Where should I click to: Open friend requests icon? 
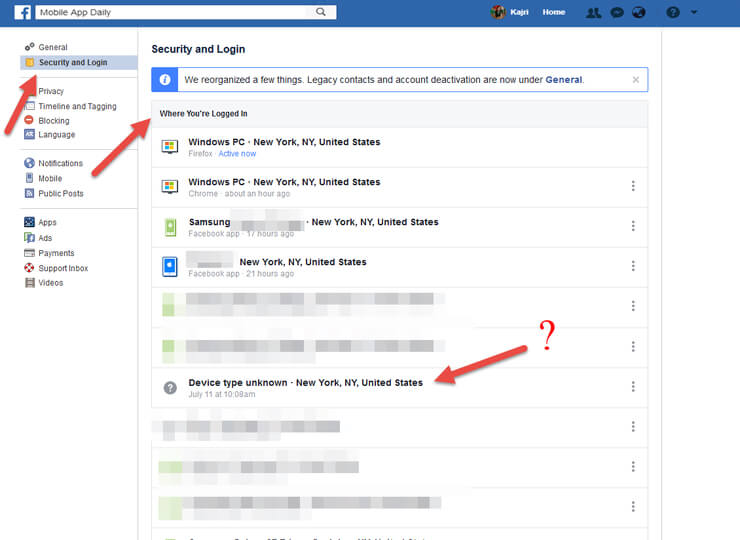(594, 12)
